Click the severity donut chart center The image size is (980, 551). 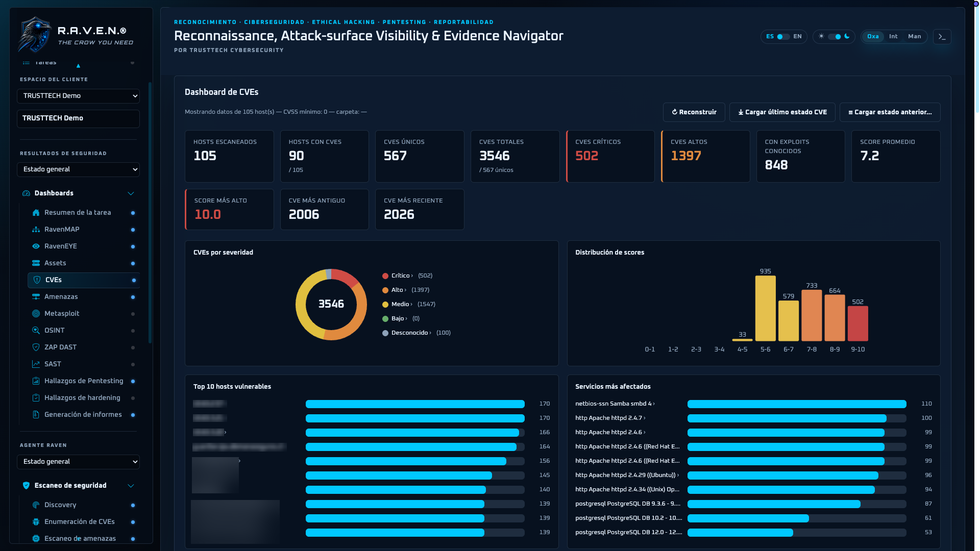[x=331, y=305]
